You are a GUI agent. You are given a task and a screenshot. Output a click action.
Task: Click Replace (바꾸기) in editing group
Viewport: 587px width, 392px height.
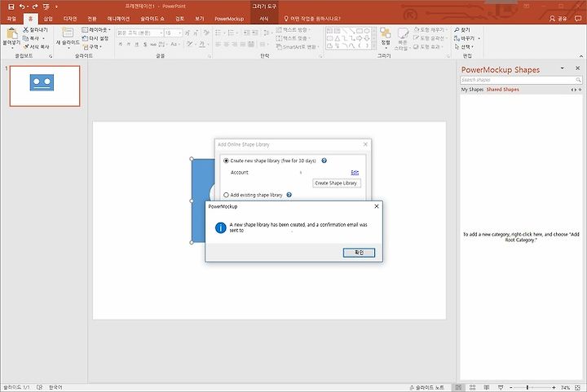pos(466,38)
